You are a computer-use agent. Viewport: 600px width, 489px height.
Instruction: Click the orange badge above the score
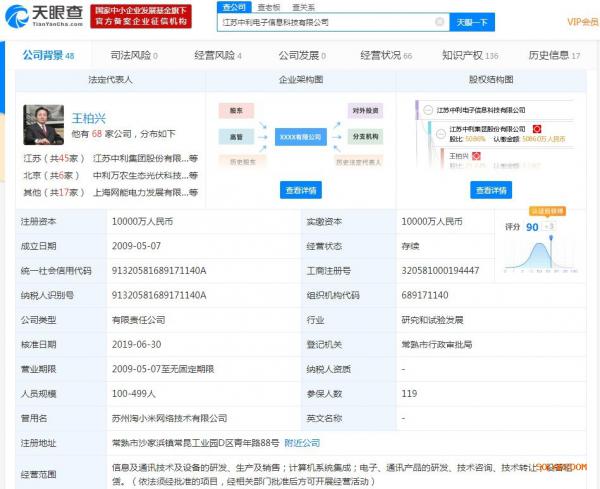click(x=548, y=211)
